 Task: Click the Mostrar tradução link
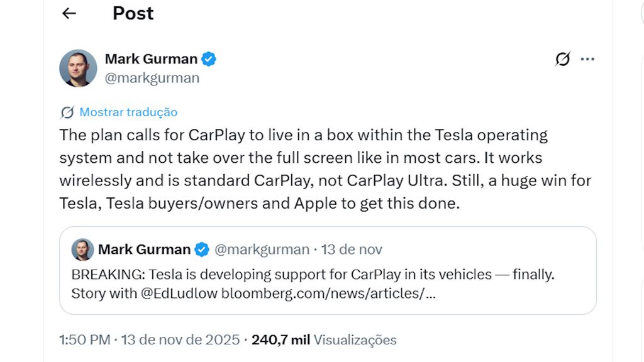click(x=128, y=112)
